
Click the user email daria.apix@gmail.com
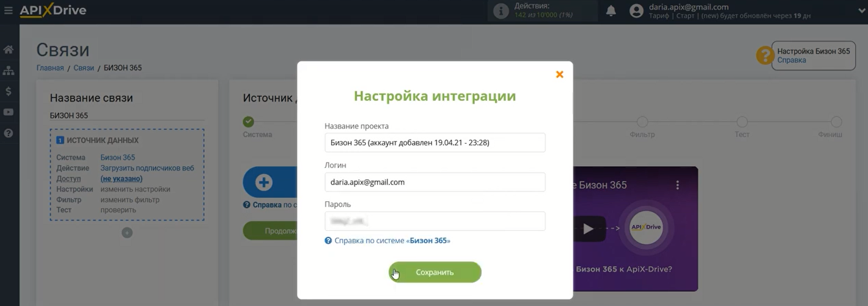point(689,7)
